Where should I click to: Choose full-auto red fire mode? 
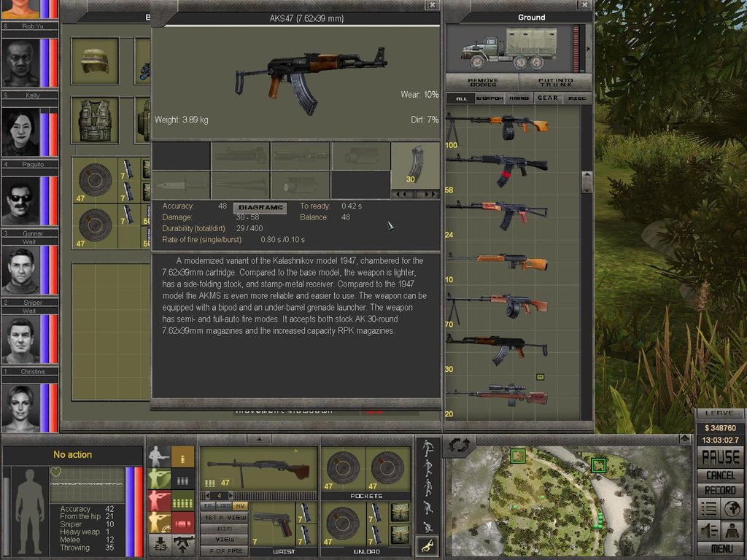pyautogui.click(x=182, y=523)
